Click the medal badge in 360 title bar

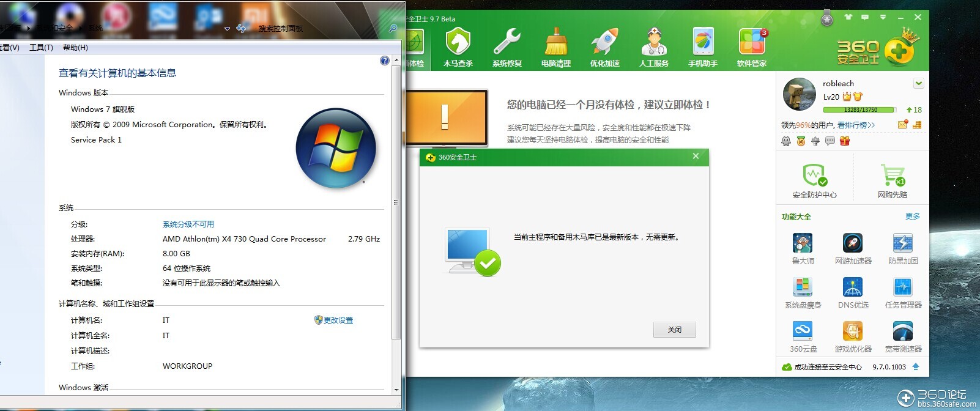tap(827, 18)
